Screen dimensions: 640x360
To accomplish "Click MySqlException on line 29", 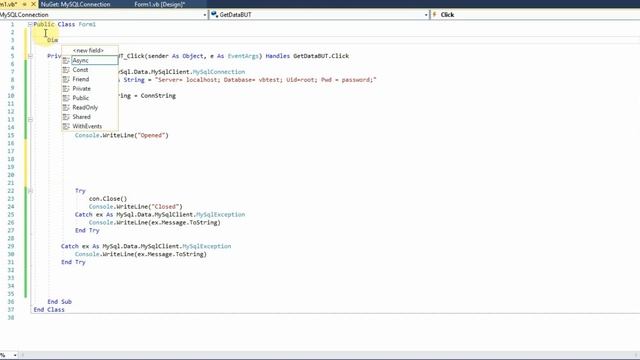I will coord(207,246).
